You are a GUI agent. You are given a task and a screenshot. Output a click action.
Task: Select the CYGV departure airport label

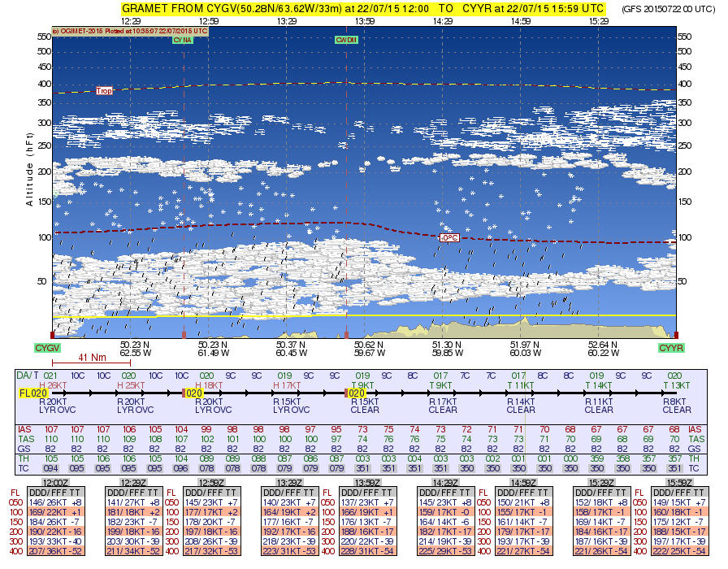pos(47,347)
